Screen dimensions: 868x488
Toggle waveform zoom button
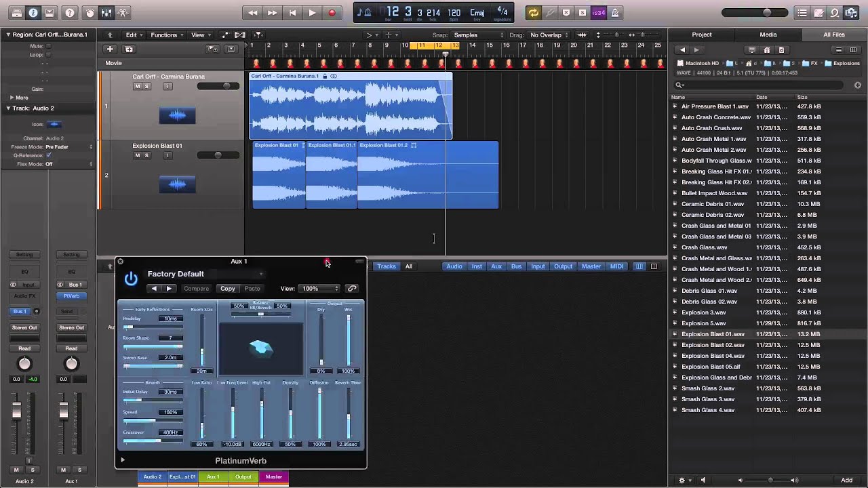582,35
